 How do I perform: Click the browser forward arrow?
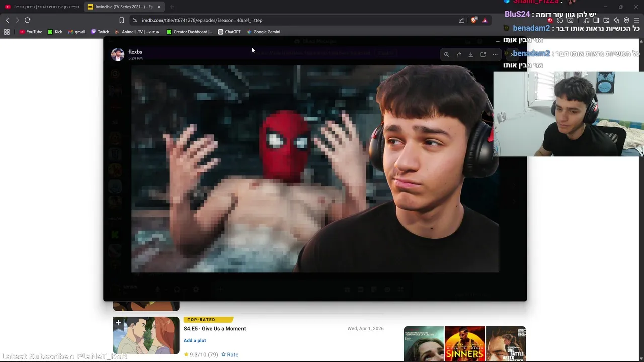(17, 20)
